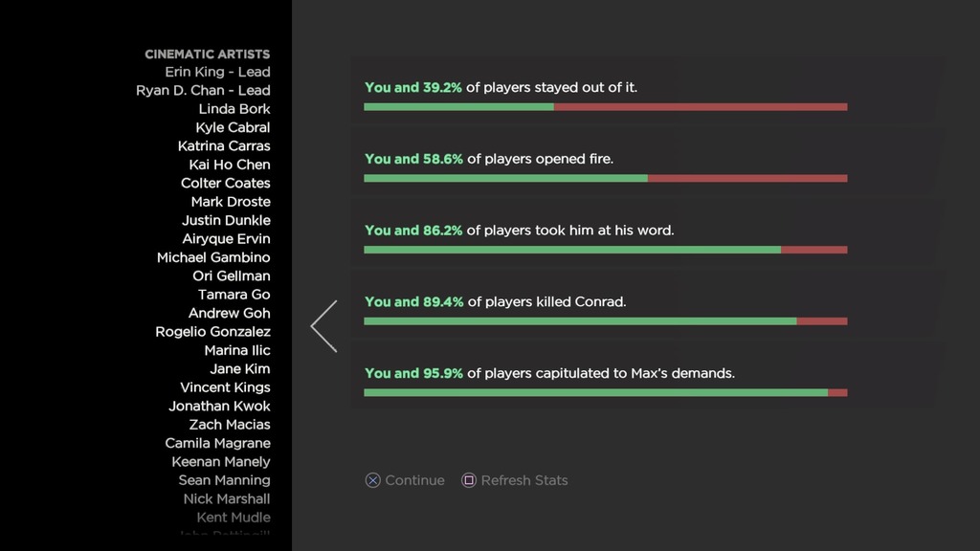Select the Continue label
Screen dimensions: 980x551
pos(414,480)
